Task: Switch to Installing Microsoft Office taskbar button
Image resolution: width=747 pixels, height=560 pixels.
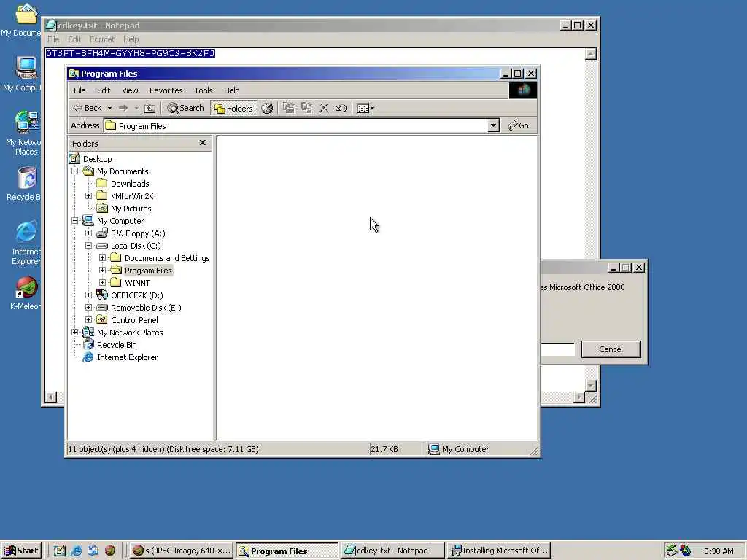Action: coord(499,551)
